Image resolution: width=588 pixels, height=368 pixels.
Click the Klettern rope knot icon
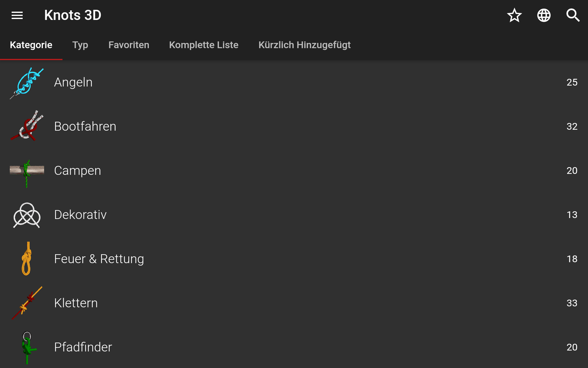(x=27, y=303)
